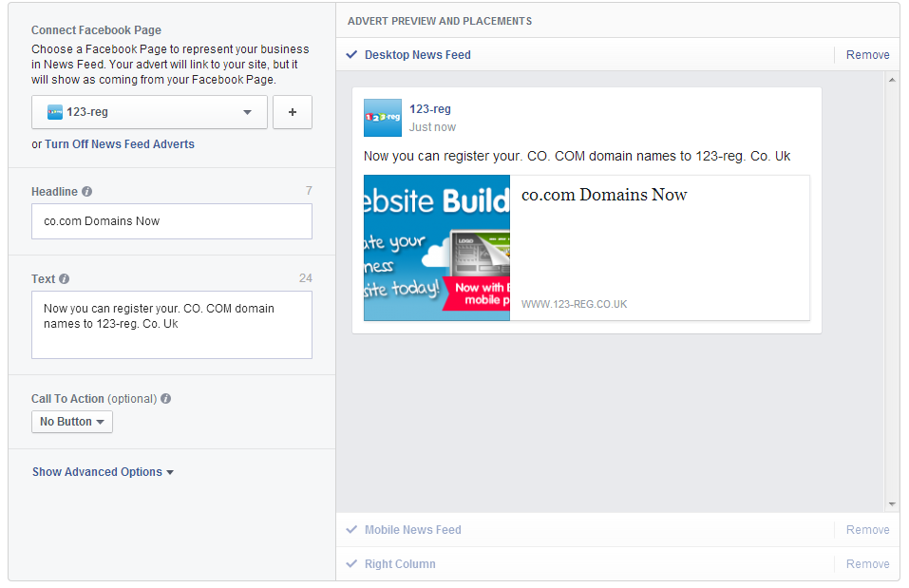Click the Website Builder advert image
Screen dimensions: 909x588
click(x=437, y=248)
